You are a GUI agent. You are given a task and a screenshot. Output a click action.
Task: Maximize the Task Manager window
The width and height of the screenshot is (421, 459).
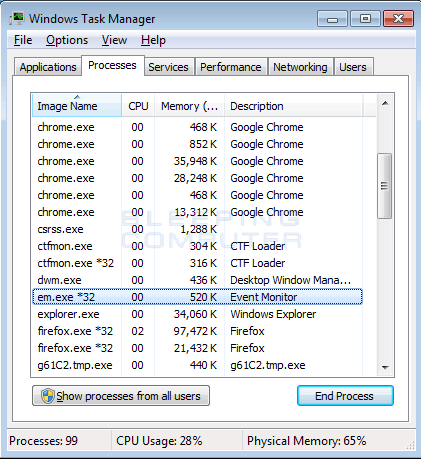[x=365, y=19]
